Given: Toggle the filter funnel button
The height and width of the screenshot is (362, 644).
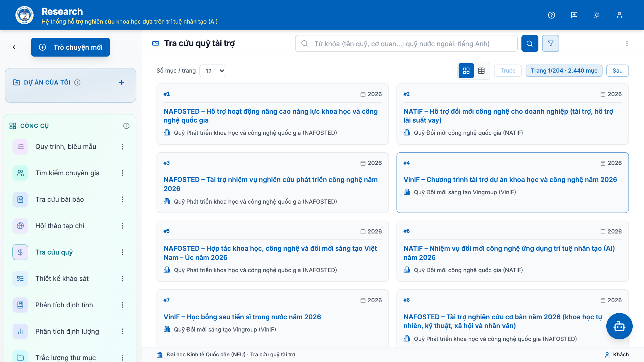Looking at the screenshot, I should [550, 43].
